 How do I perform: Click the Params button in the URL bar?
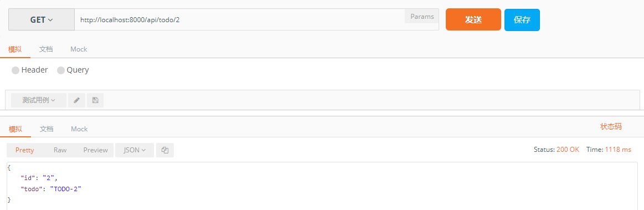(422, 17)
